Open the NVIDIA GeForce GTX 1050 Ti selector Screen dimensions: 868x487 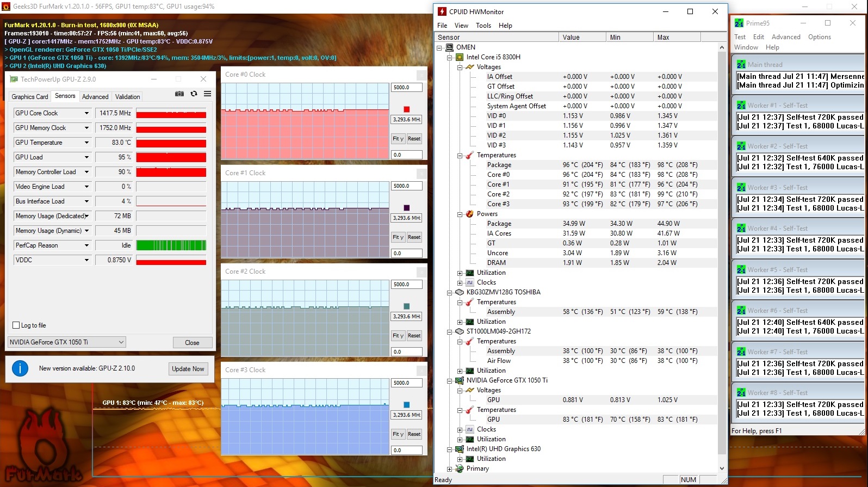click(x=67, y=342)
